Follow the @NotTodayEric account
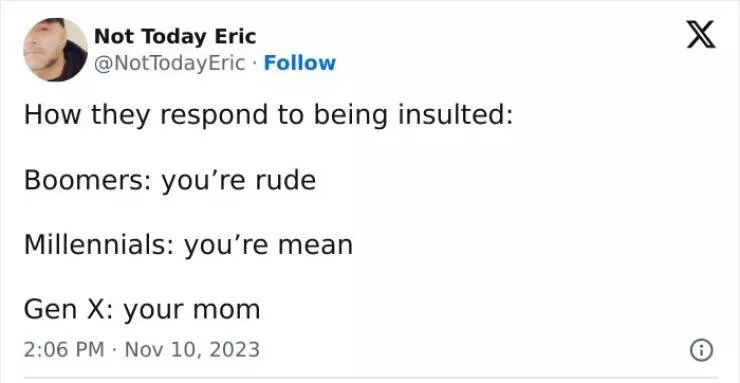The width and height of the screenshot is (740, 383). (x=300, y=63)
